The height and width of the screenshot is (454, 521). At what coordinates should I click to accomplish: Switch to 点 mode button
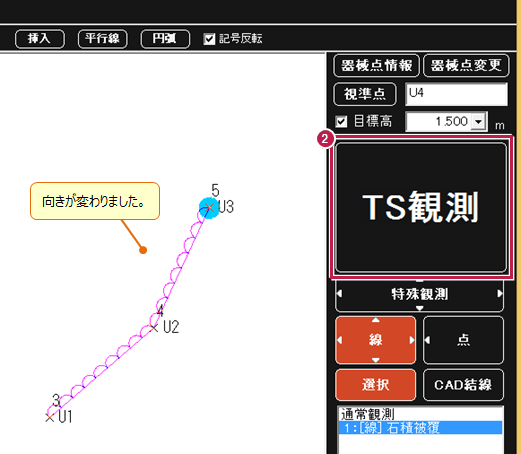pyautogui.click(x=463, y=340)
